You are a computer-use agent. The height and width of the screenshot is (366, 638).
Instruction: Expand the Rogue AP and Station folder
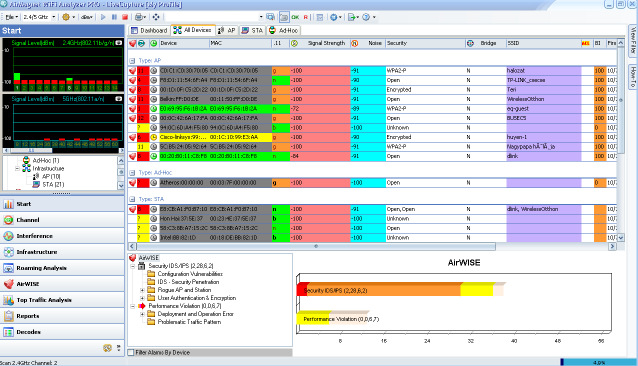tap(142, 290)
